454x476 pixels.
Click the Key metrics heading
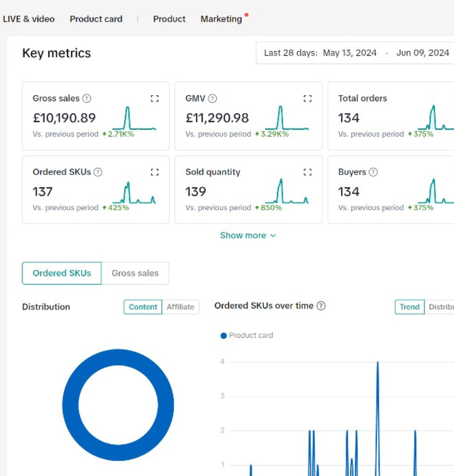(56, 53)
